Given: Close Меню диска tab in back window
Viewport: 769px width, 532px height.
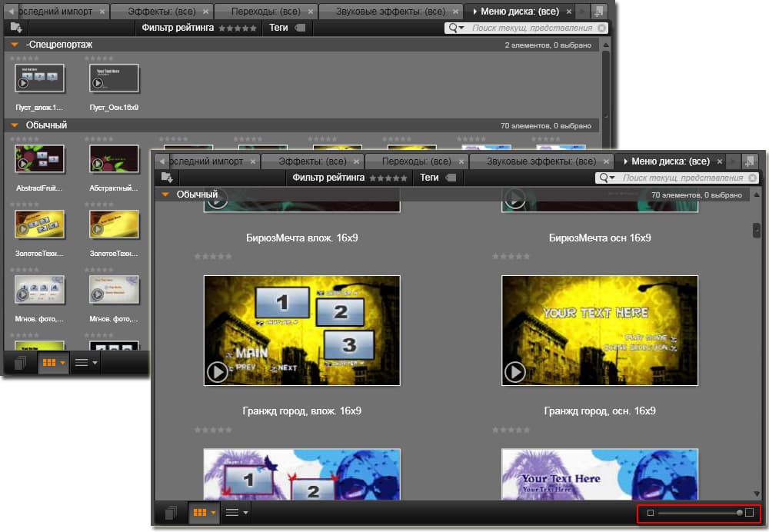Looking at the screenshot, I should click(x=569, y=12).
